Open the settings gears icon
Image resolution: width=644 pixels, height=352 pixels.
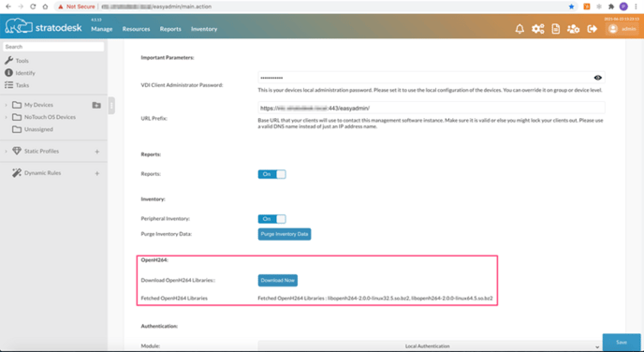[537, 29]
